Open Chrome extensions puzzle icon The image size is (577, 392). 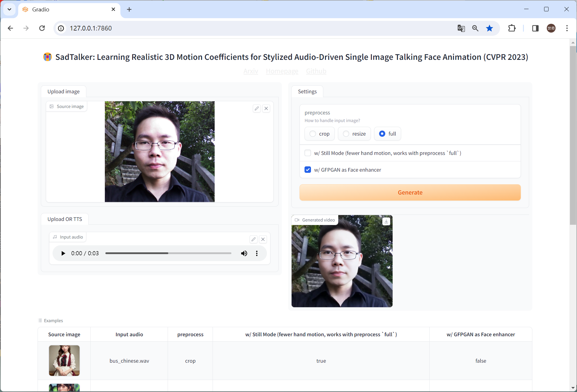(x=512, y=28)
